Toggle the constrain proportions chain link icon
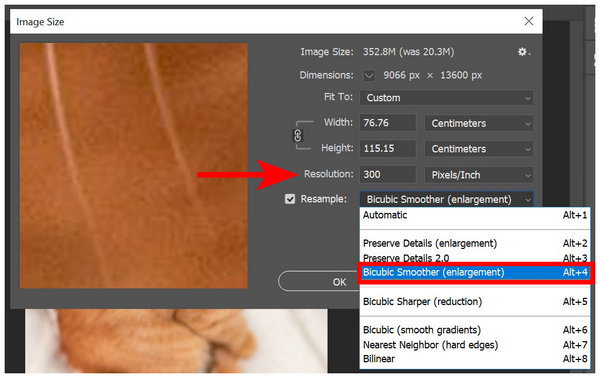The image size is (600, 378). pos(298,135)
